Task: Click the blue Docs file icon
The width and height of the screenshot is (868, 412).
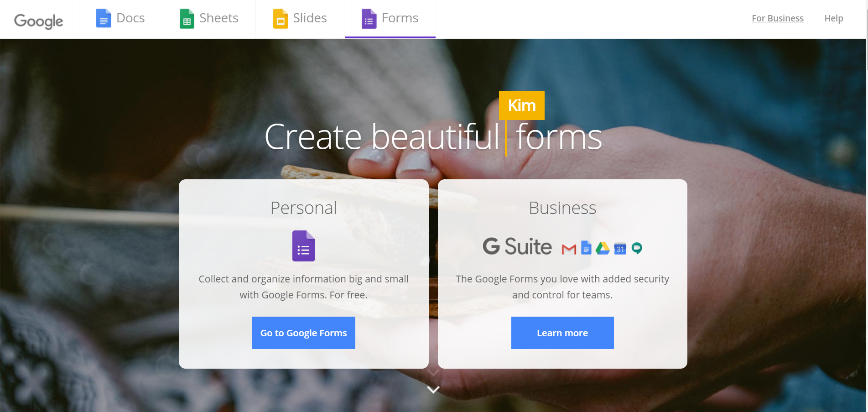Action: click(104, 19)
